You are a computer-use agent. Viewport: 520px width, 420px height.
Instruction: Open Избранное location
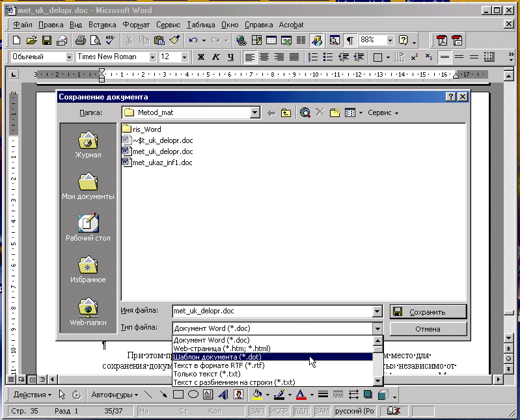88,269
